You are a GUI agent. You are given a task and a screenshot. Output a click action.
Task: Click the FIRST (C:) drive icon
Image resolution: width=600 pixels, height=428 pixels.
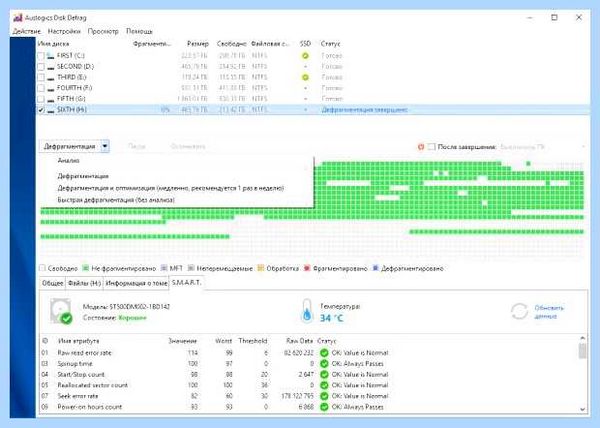(x=51, y=56)
